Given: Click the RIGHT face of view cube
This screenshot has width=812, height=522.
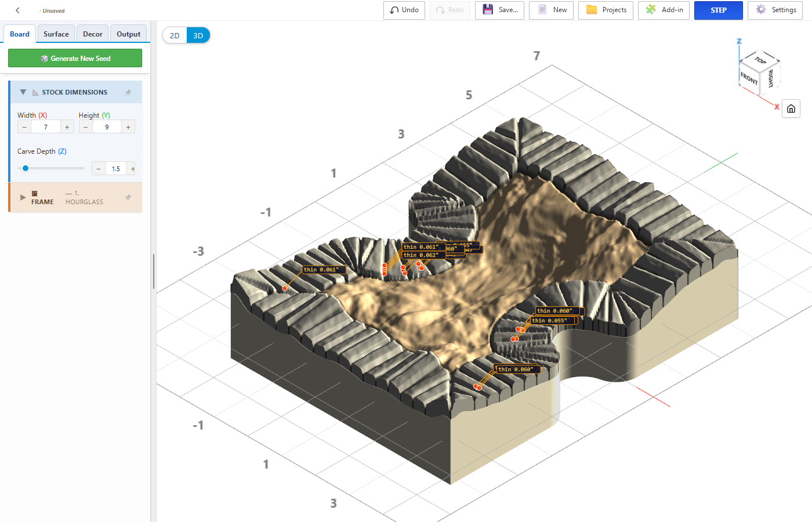Looking at the screenshot, I should point(770,78).
